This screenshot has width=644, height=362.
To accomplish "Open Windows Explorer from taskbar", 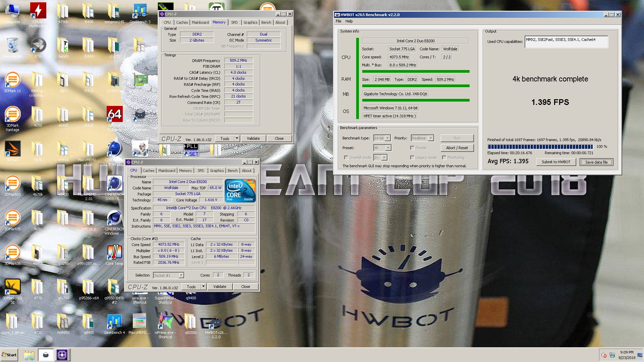I will click(29, 355).
